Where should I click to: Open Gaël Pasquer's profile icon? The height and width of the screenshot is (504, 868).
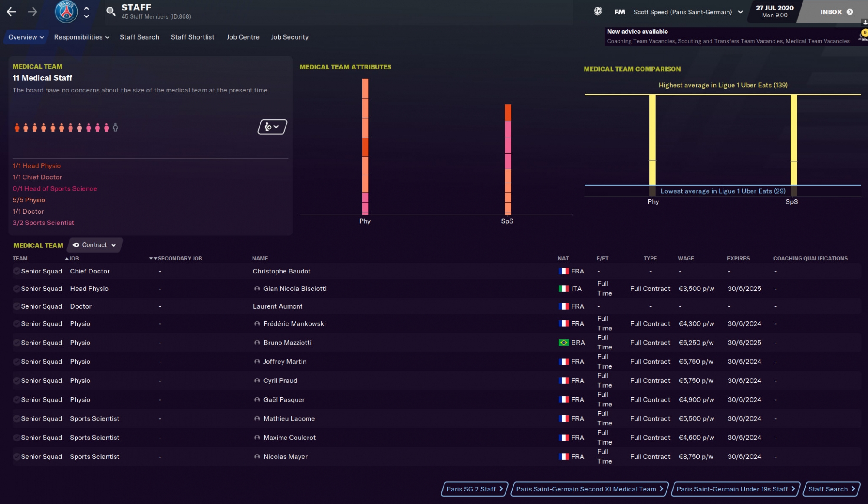click(x=257, y=400)
